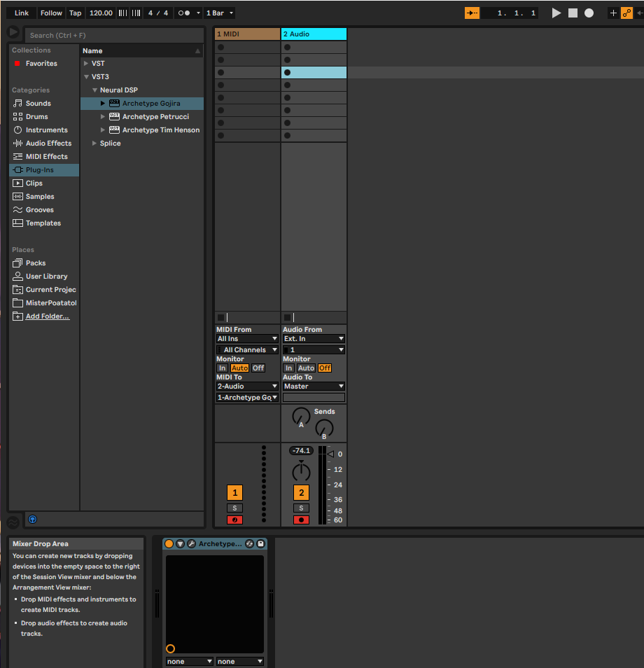The height and width of the screenshot is (668, 644).
Task: Open Current Project in Places
Action: tap(50, 290)
